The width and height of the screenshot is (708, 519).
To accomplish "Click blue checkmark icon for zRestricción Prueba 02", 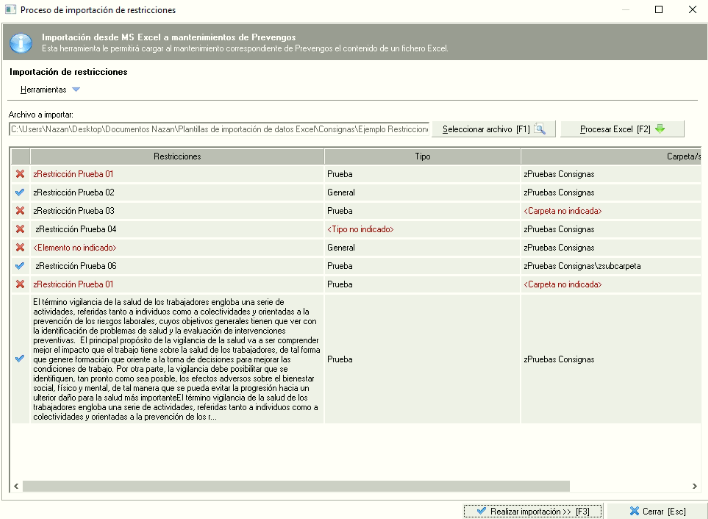I will coord(20,192).
